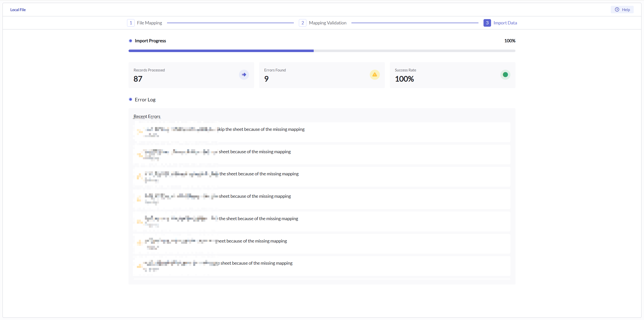Select the Import Data step
The width and height of the screenshot is (644, 320).
tap(505, 23)
